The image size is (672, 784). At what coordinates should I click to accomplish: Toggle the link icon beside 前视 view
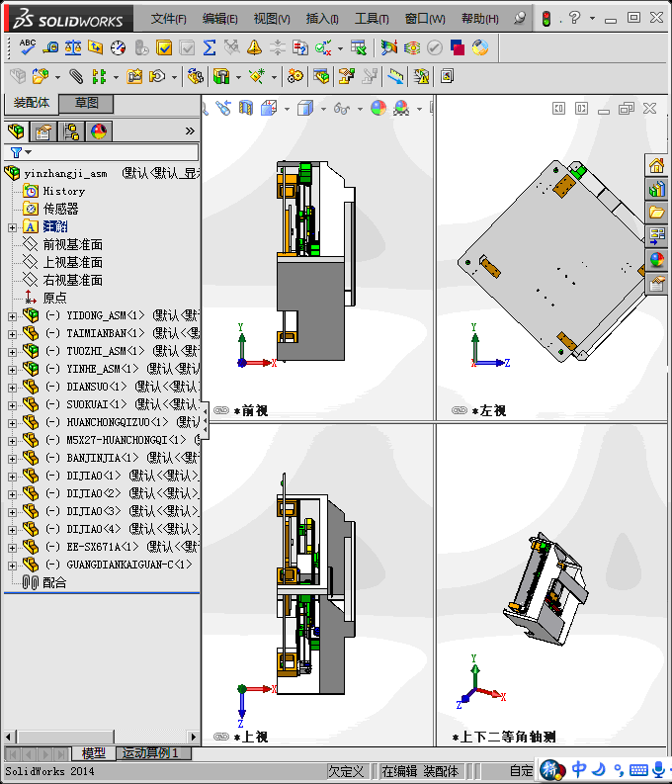pyautogui.click(x=220, y=410)
